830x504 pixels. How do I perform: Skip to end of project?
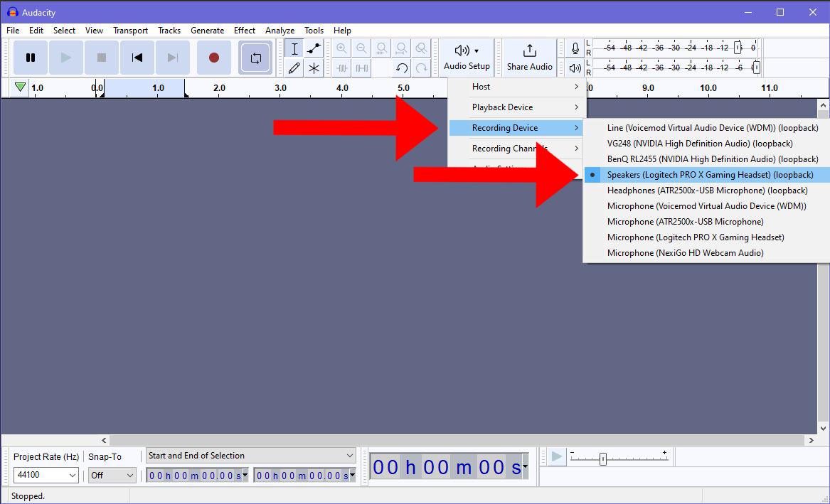173,58
